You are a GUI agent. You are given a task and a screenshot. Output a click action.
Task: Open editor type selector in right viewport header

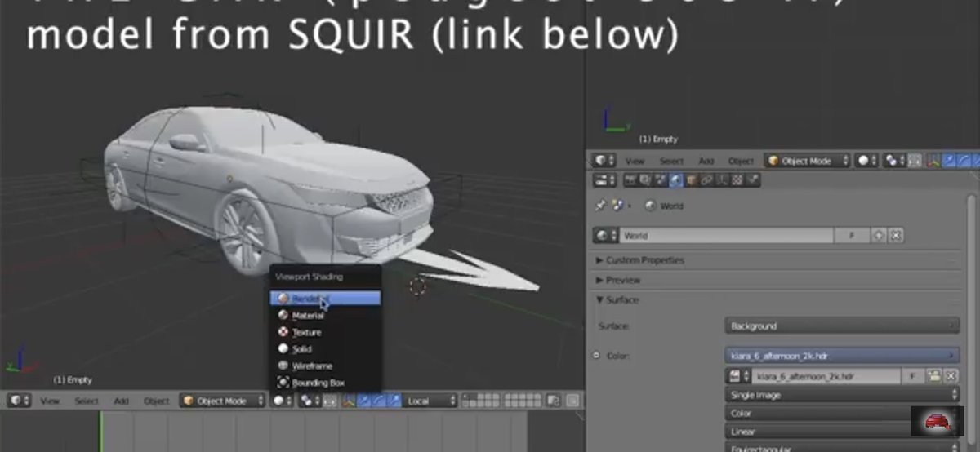pos(604,161)
